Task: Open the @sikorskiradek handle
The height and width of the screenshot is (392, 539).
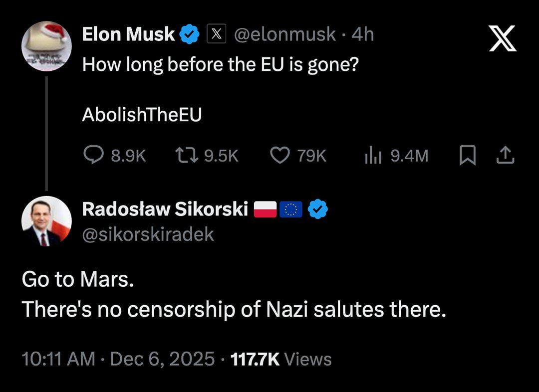Action: pos(148,234)
